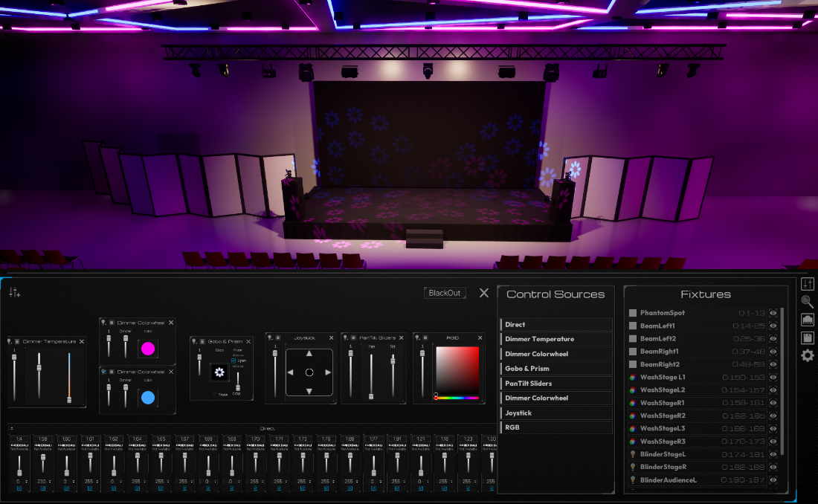Click the lamp icon beside PhantomSpot fixture
Viewport: 818px width, 504px height.
[x=634, y=314]
